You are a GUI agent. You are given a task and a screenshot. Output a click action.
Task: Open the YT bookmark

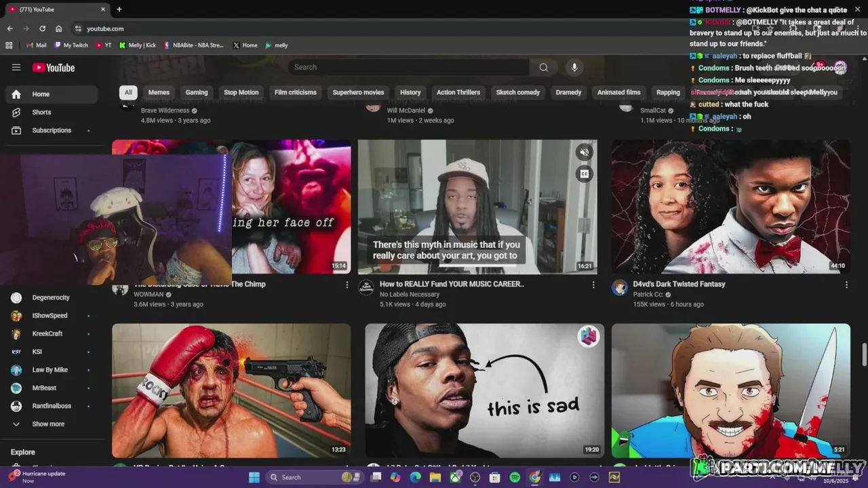click(104, 45)
